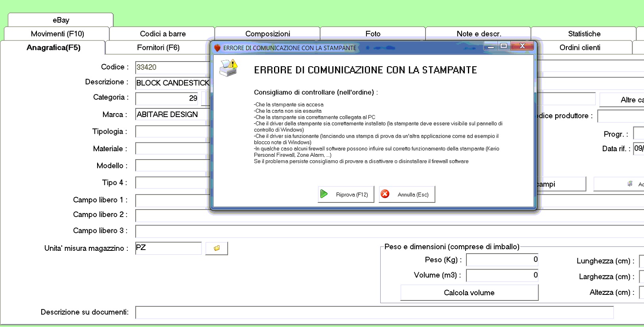Open the Fornitori (F6) tab
This screenshot has height=327, width=644.
[x=158, y=48]
